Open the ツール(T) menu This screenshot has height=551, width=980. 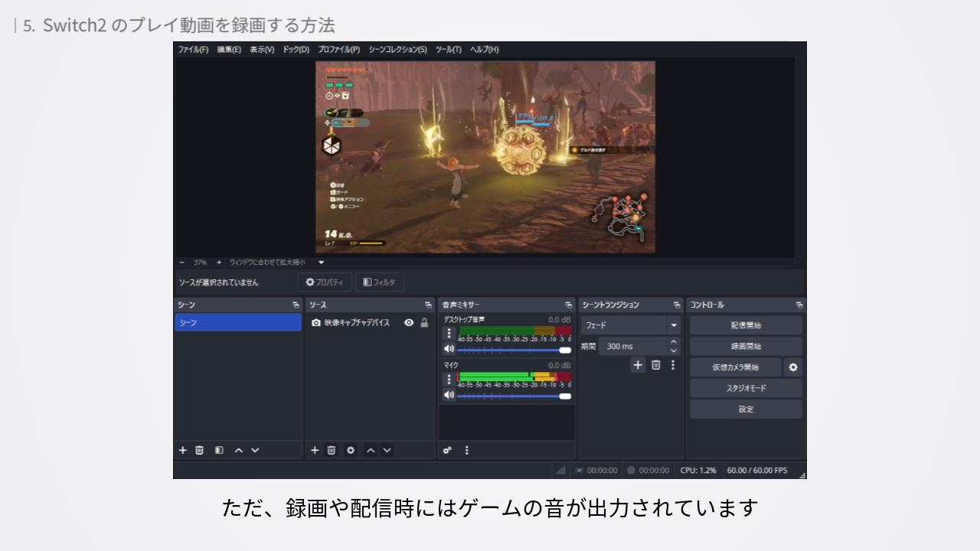(449, 50)
